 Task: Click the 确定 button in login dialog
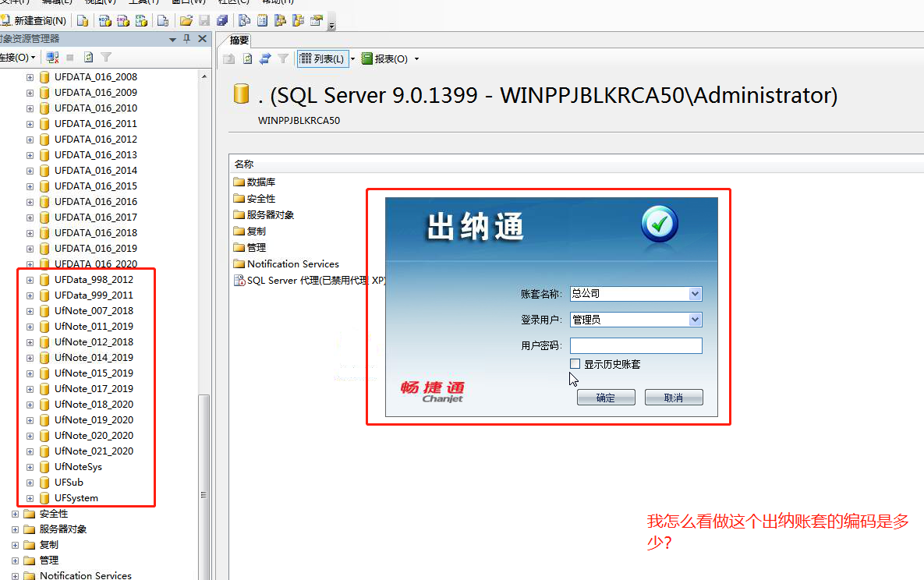(x=606, y=398)
